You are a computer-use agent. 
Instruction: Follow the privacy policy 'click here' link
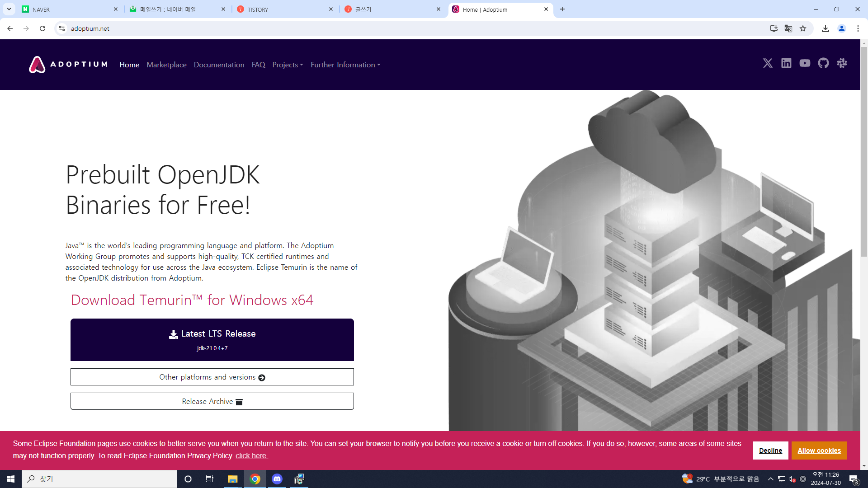pyautogui.click(x=251, y=455)
